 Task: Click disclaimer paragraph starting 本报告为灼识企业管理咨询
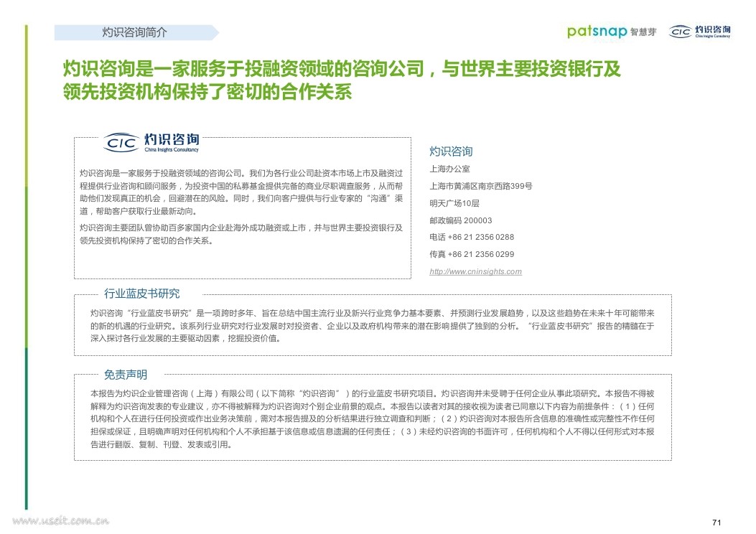click(x=372, y=419)
